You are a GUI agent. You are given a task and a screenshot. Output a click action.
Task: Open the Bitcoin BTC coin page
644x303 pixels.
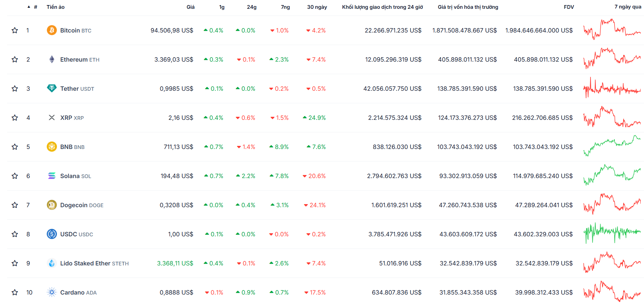pyautogui.click(x=76, y=30)
